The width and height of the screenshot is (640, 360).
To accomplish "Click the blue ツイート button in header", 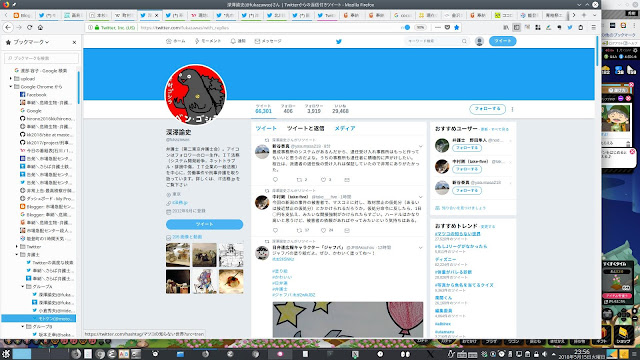I will 502,41.
